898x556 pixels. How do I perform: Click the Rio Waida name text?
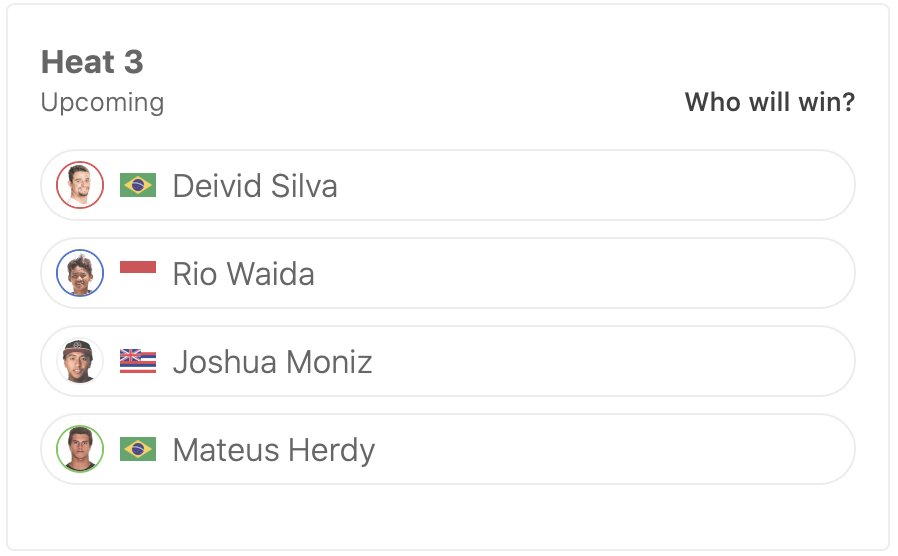point(244,274)
